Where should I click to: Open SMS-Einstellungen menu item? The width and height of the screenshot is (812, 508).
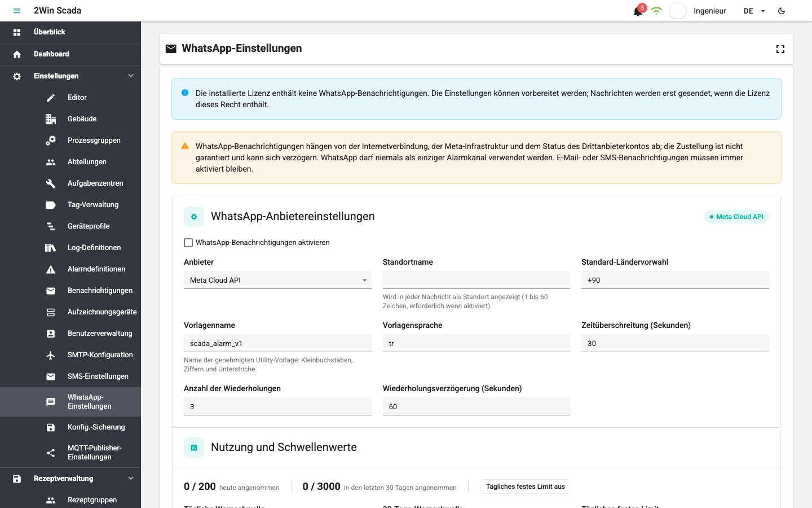(70, 376)
